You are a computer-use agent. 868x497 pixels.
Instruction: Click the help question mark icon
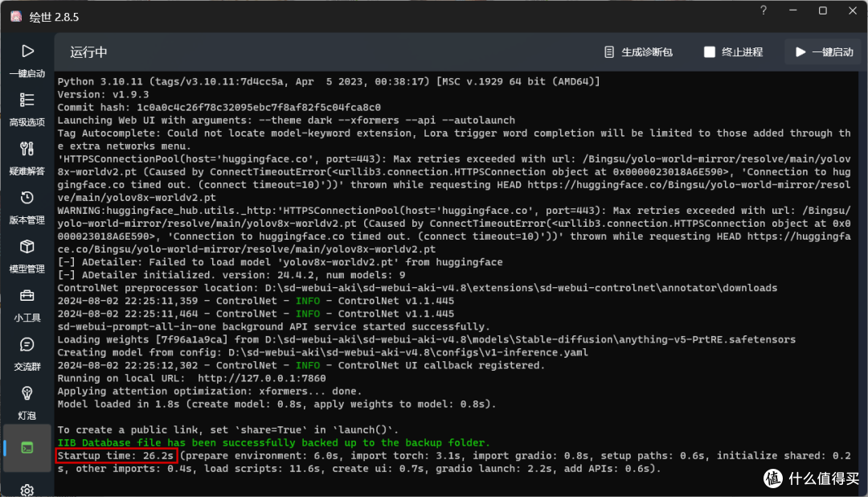764,10
